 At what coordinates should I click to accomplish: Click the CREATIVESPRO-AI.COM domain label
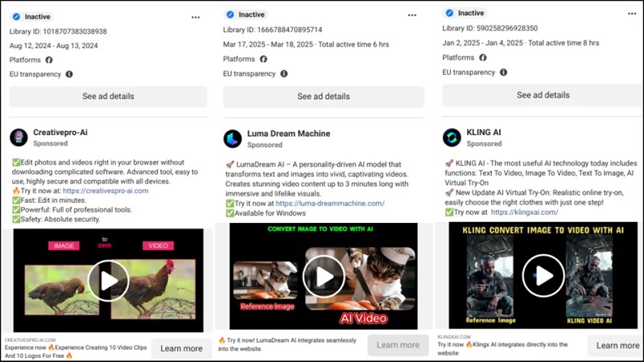coord(30,340)
